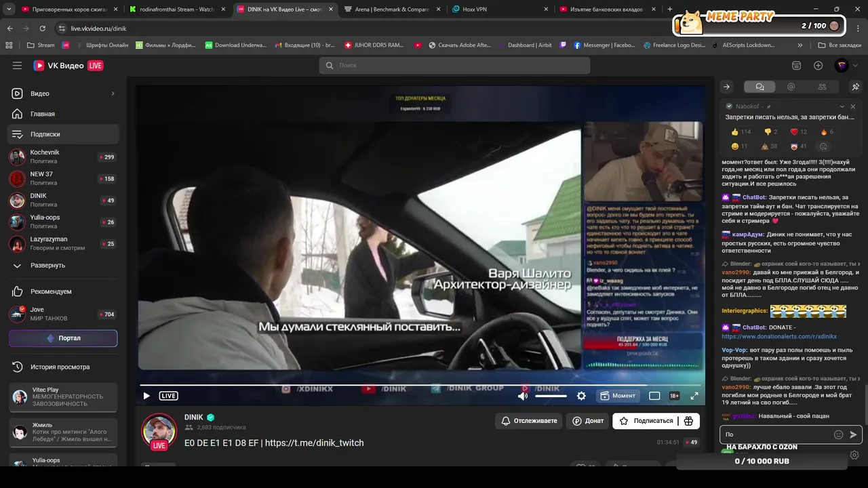React with poop (38) on pinned message
This screenshot has height=488, width=868.
770,146
